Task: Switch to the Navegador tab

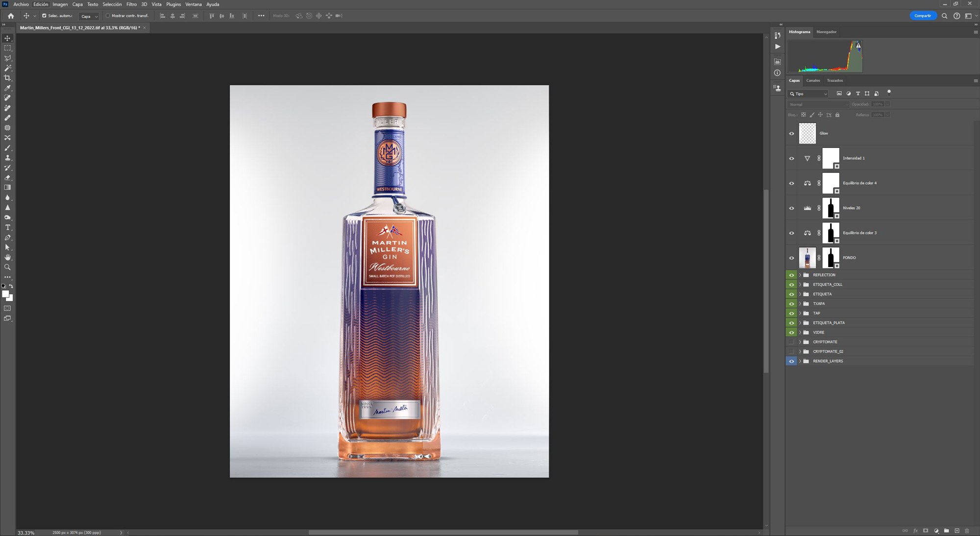Action: (x=827, y=32)
